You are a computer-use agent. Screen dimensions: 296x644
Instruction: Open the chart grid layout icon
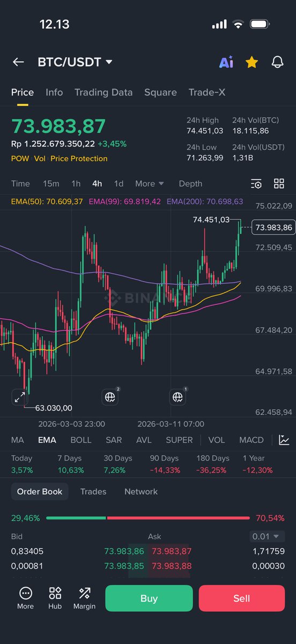[279, 184]
